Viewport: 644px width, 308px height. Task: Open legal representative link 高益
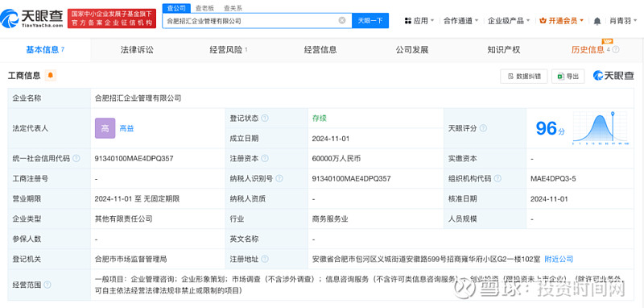pos(126,128)
